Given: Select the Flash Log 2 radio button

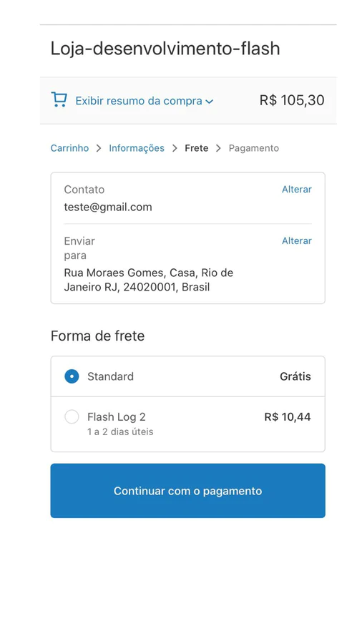Looking at the screenshot, I should tap(72, 417).
